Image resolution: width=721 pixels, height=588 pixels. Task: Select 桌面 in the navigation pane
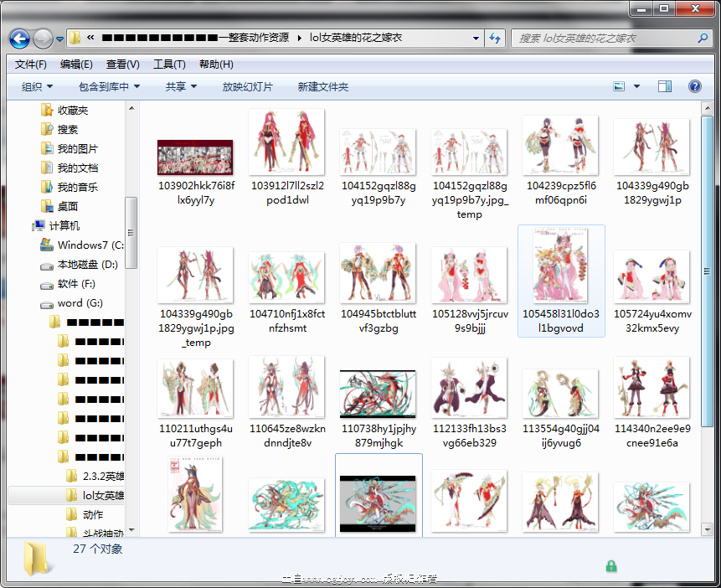tap(68, 207)
